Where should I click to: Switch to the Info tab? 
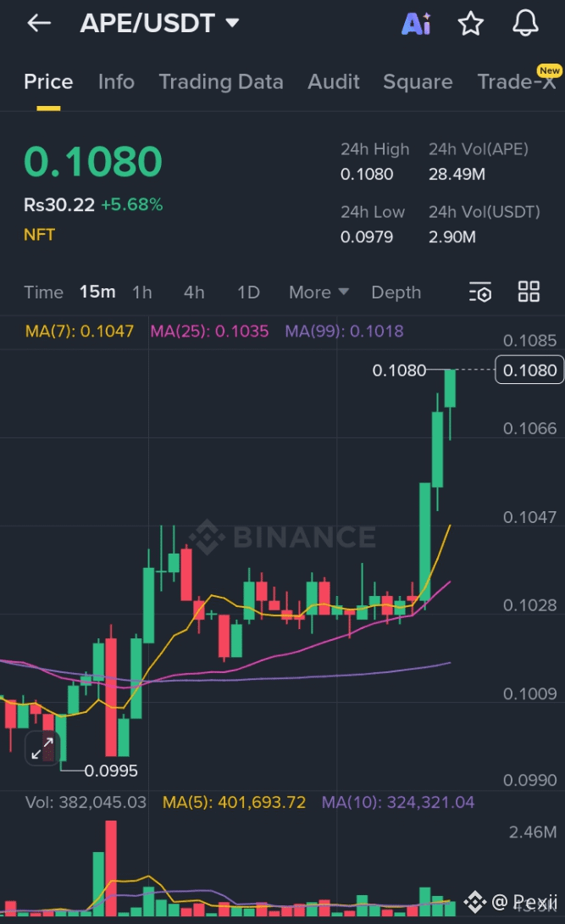tap(116, 82)
